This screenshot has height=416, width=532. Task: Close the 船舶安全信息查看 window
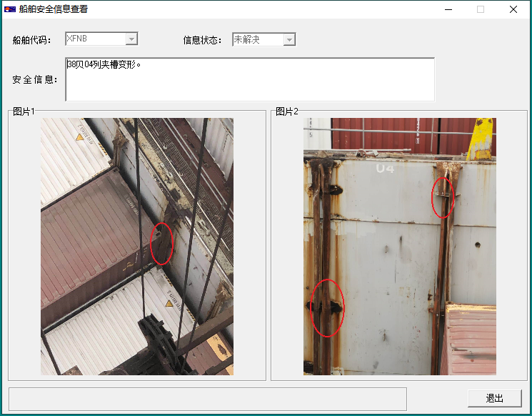point(513,9)
